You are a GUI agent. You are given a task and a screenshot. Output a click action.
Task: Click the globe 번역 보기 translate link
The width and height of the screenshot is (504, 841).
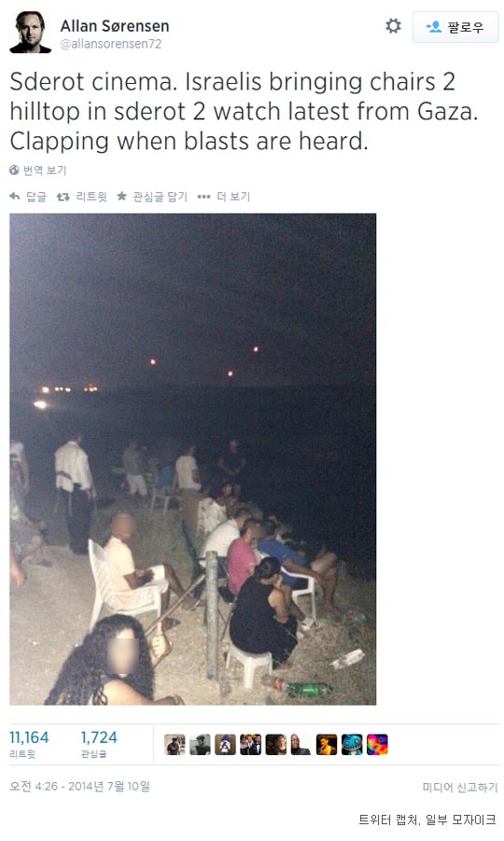point(38,171)
